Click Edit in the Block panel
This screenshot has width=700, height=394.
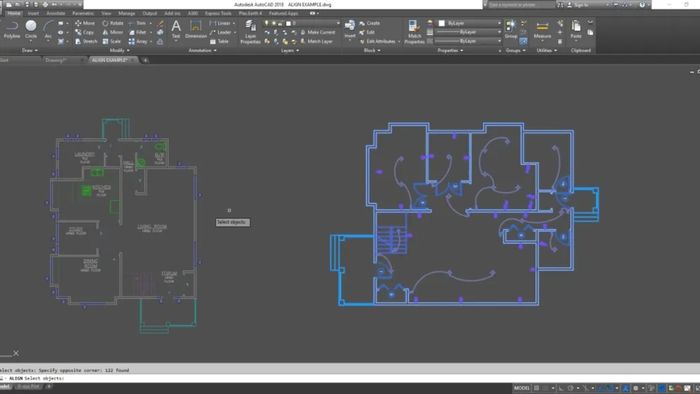(367, 32)
